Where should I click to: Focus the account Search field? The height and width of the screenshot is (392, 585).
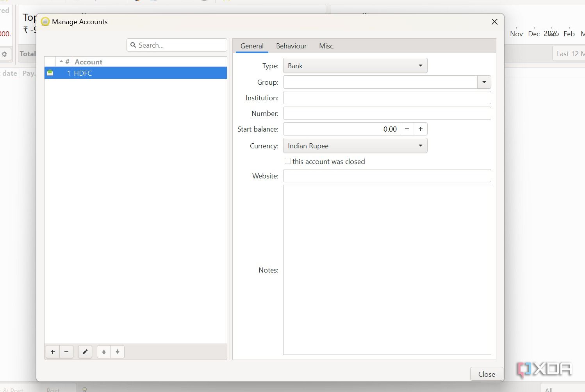[x=177, y=45]
